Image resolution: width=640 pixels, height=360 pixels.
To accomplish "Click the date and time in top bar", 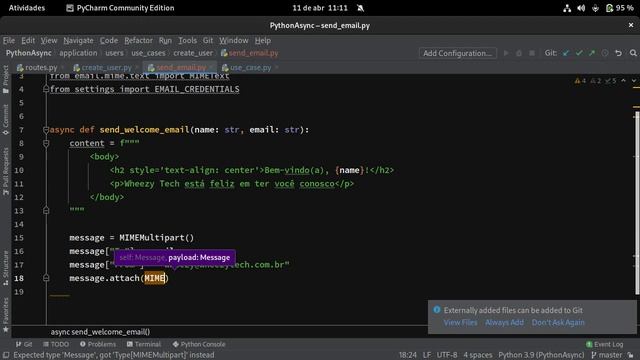I will [x=320, y=8].
